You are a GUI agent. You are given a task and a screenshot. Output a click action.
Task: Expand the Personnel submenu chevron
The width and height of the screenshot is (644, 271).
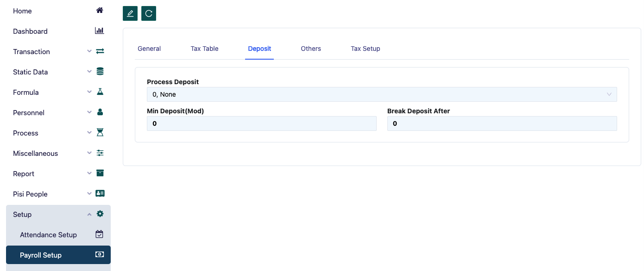pos(89,112)
